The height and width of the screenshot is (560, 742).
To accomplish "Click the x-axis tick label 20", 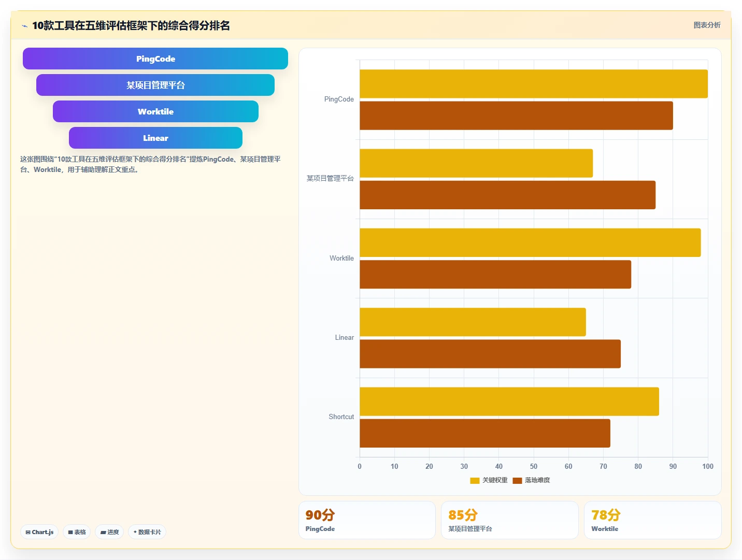I will coord(429,466).
